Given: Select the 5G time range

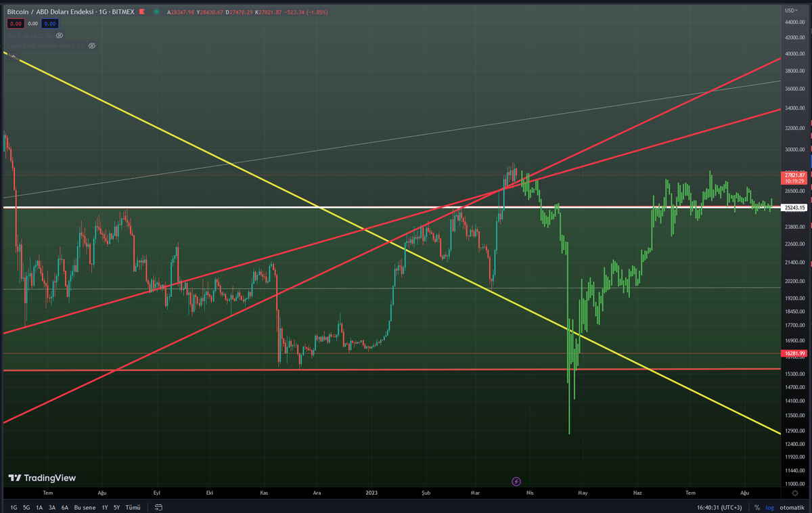Looking at the screenshot, I should coord(26,508).
